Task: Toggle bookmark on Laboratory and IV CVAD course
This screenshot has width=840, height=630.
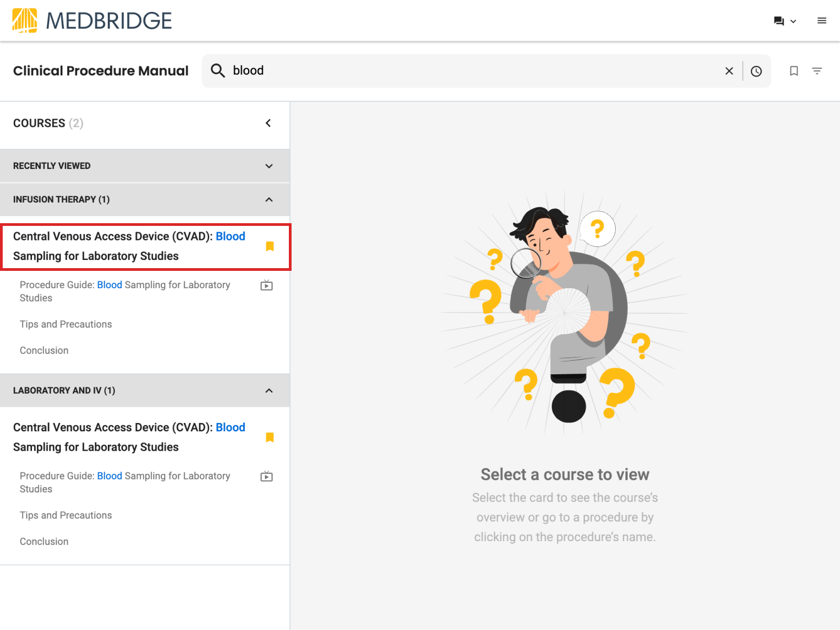Action: click(270, 438)
